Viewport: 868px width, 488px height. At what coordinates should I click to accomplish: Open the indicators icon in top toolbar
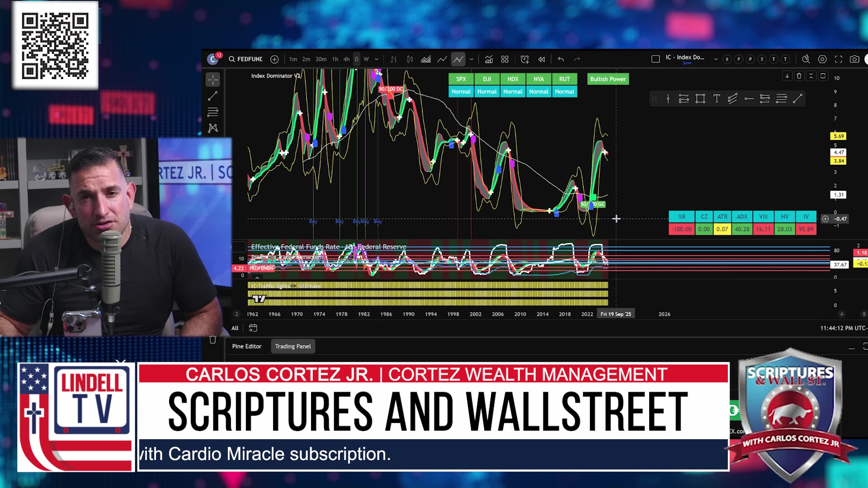(489, 59)
